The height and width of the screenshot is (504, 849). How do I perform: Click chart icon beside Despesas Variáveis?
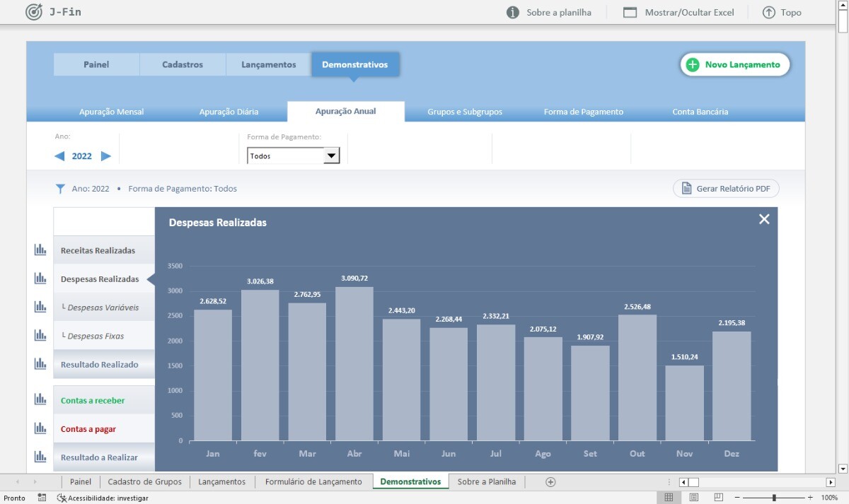click(40, 307)
